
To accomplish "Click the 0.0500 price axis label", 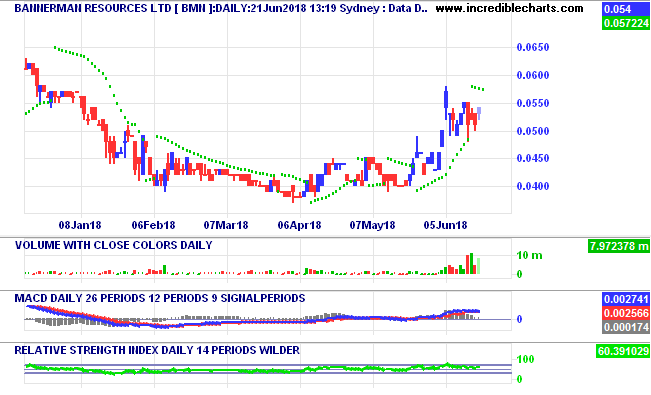I will click(x=533, y=131).
